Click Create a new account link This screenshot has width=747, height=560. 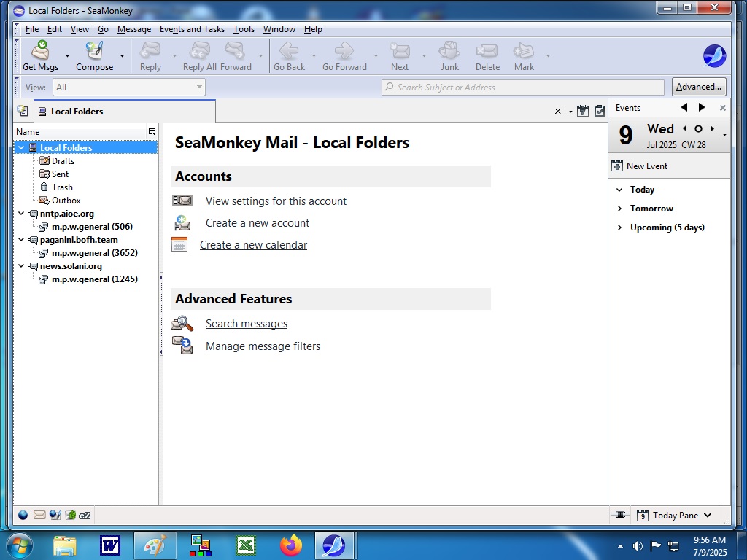258,223
